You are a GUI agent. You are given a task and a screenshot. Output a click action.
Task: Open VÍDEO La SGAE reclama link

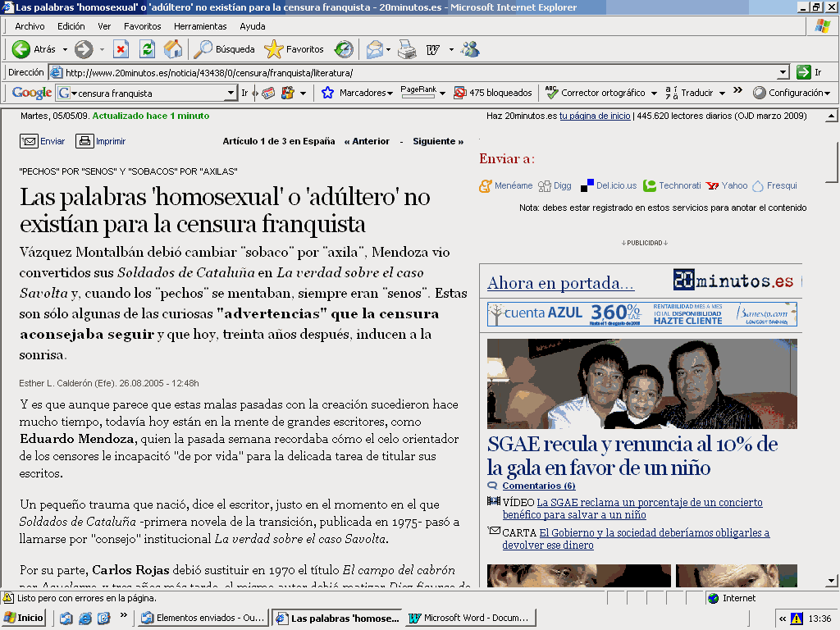[632, 509]
